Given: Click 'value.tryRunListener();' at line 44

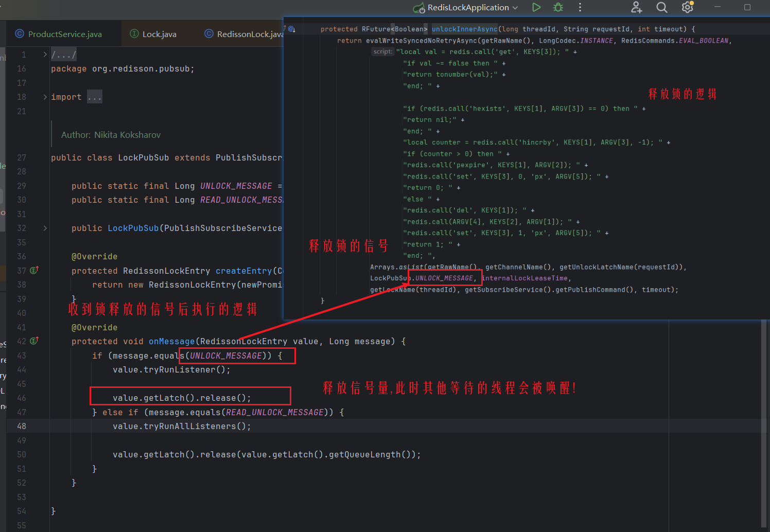Looking at the screenshot, I should coord(171,369).
